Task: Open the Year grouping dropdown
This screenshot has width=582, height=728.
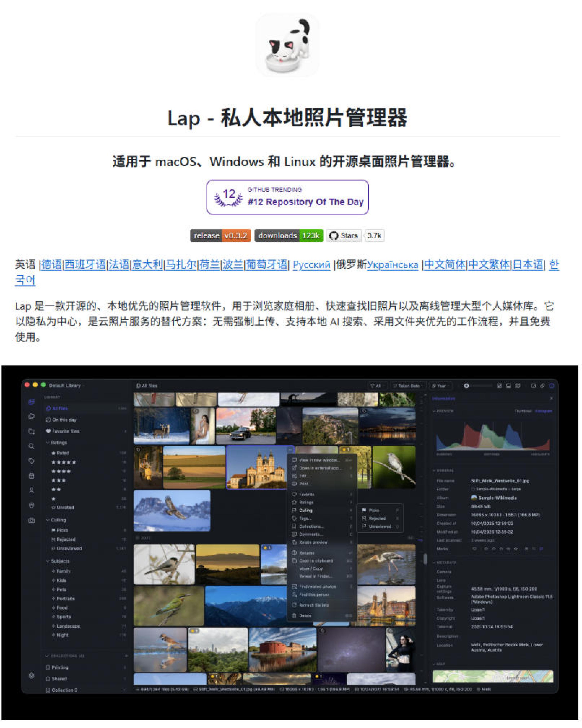Action: pos(441,386)
